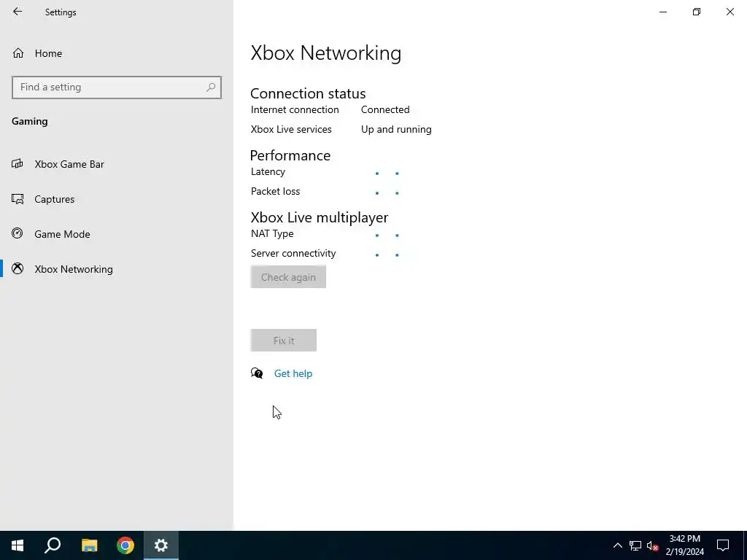Click the Home house icon
The width and height of the screenshot is (747, 560).
(18, 52)
